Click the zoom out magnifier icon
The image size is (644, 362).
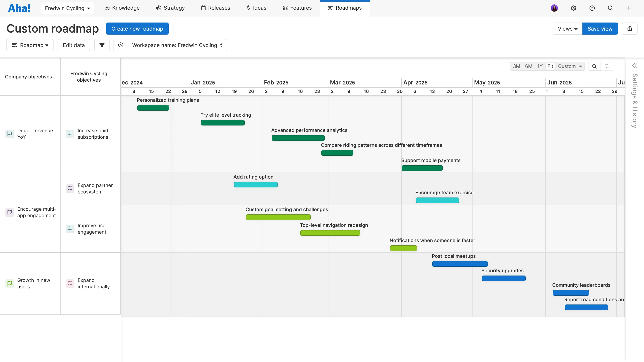tap(607, 66)
